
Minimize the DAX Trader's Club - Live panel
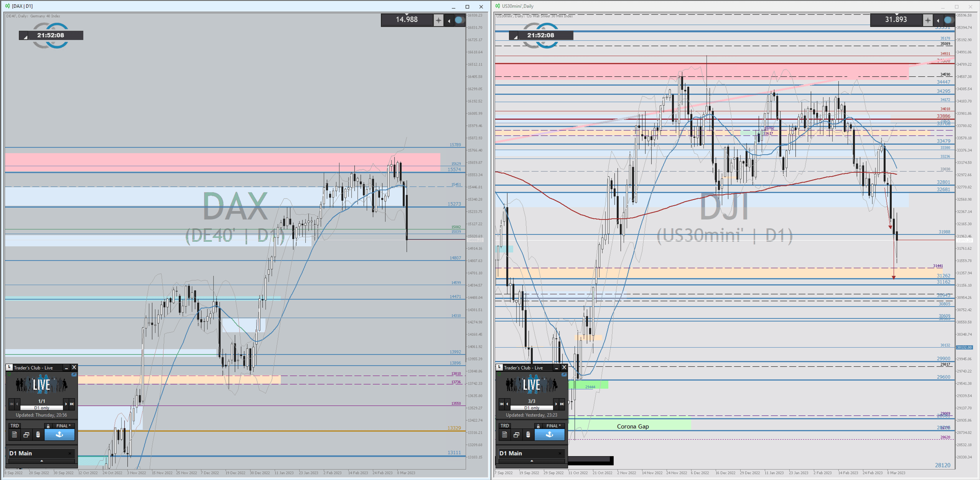click(x=66, y=368)
